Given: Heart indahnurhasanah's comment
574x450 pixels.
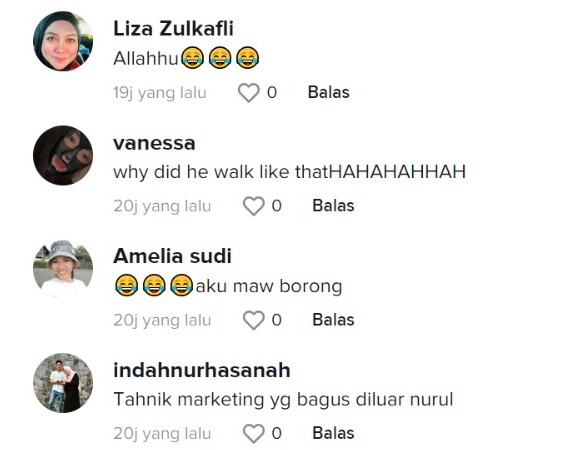Looking at the screenshot, I should [253, 434].
